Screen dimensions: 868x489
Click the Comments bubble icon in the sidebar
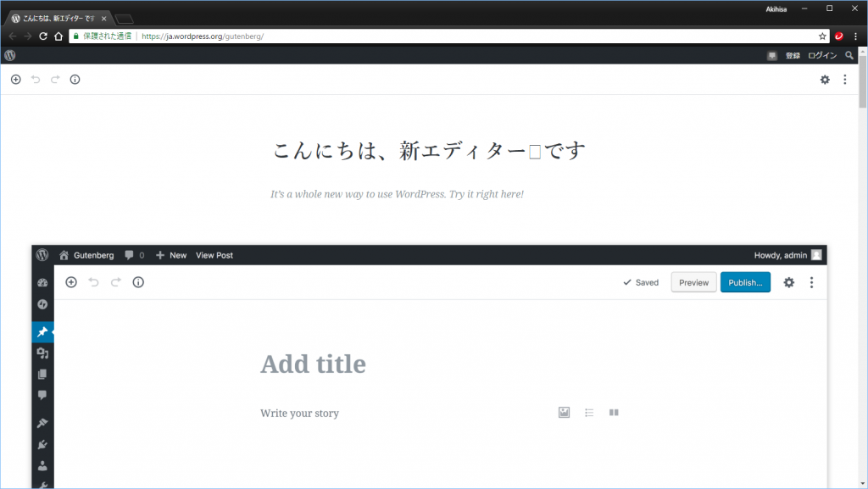coord(42,395)
